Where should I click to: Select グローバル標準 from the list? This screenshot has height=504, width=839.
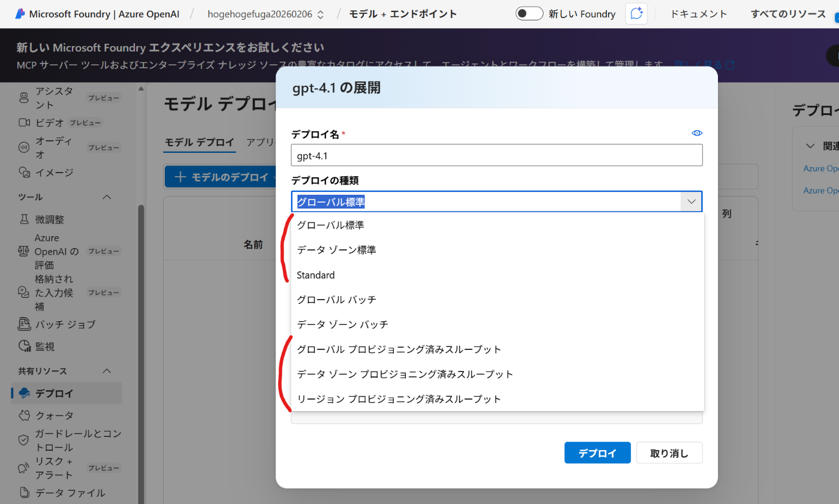click(497, 225)
